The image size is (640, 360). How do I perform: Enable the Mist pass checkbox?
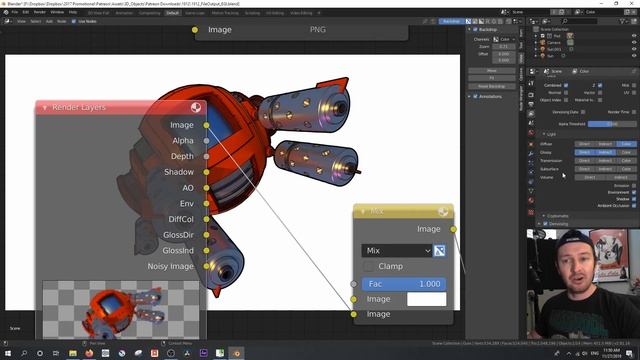click(634, 85)
